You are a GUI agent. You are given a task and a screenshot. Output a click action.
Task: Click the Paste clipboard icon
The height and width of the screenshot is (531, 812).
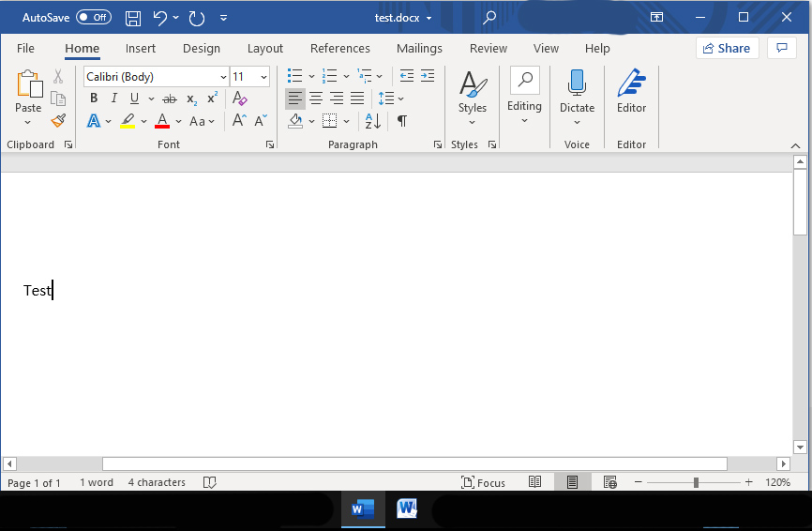(28, 83)
